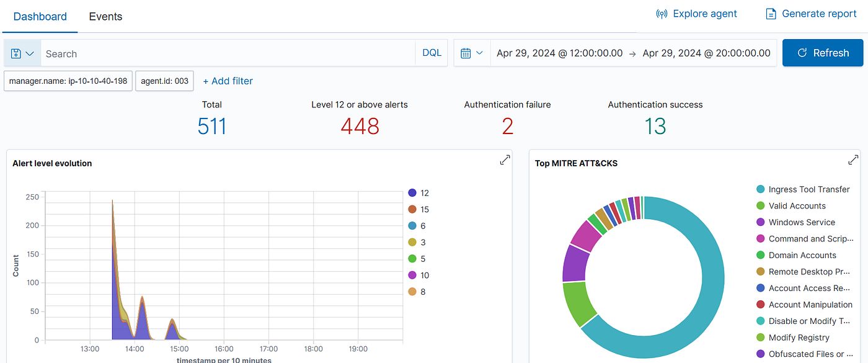Click the Search query input field
This screenshot has height=363, width=868.
click(228, 53)
